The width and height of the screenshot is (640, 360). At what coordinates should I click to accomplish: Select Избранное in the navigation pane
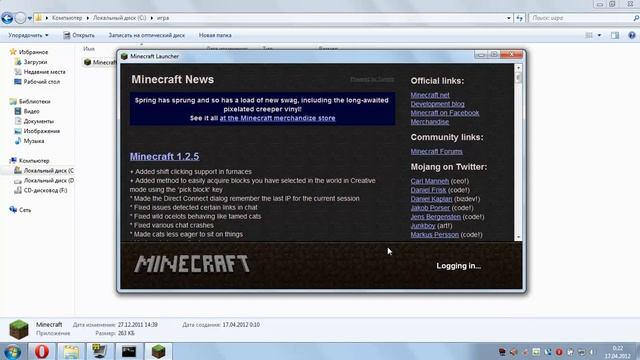29,52
